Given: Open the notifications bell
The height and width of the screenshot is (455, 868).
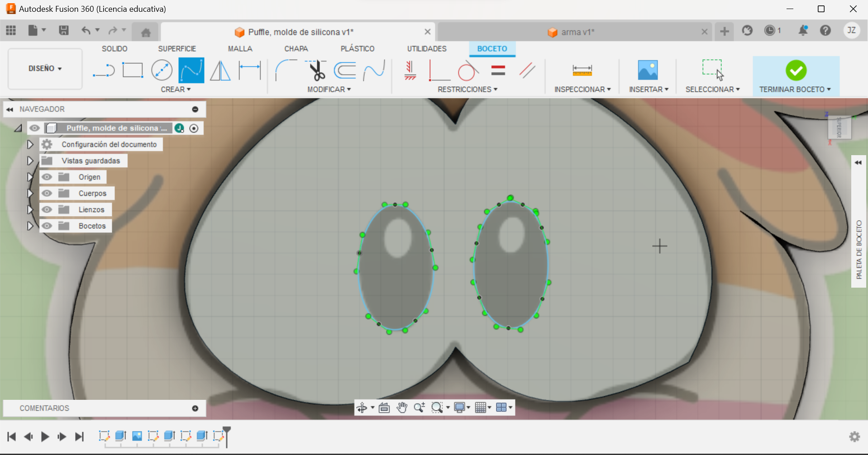Looking at the screenshot, I should click(803, 30).
